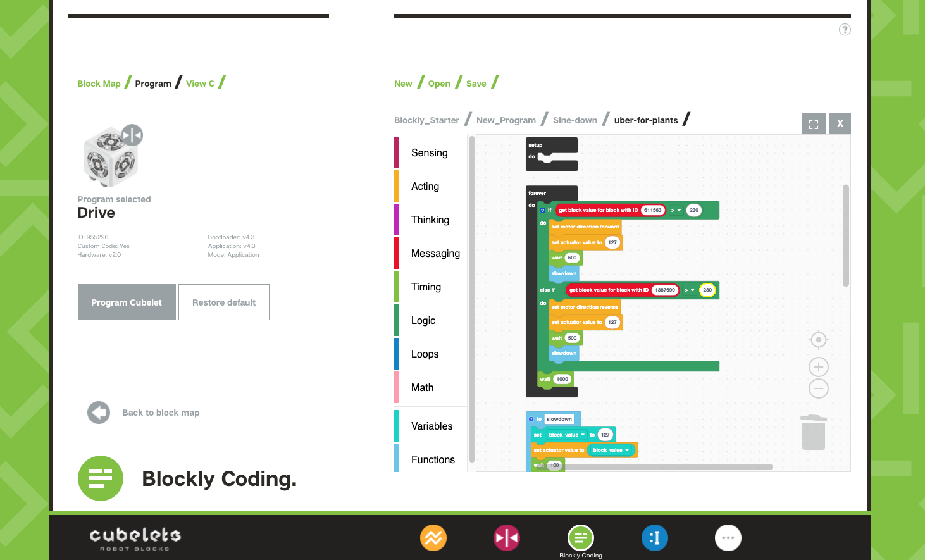Click the Drive Cubelet thumbnail image
Screen dimensions: 925x560
coord(113,156)
